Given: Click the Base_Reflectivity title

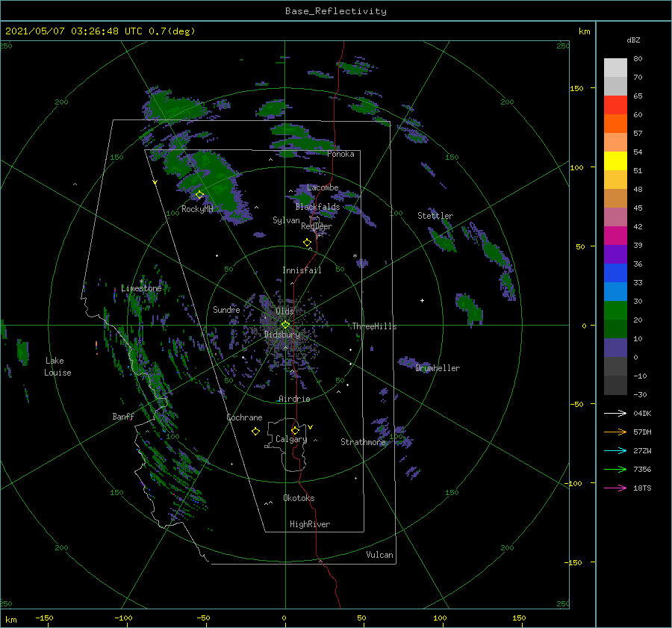Looking at the screenshot, I should [336, 11].
